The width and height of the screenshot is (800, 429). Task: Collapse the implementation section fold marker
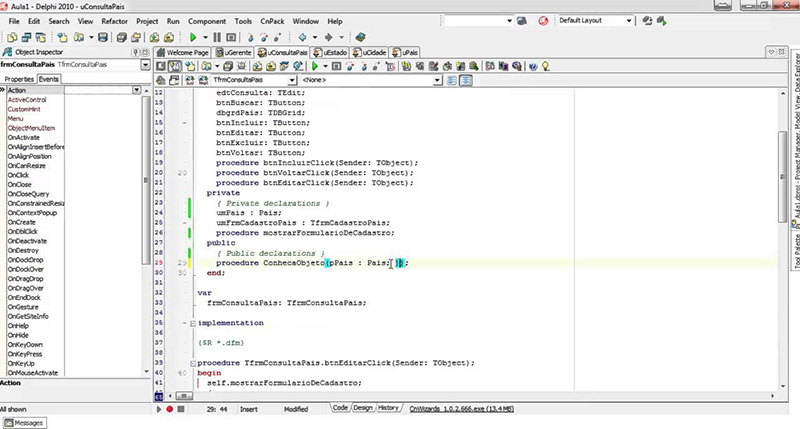(x=192, y=324)
